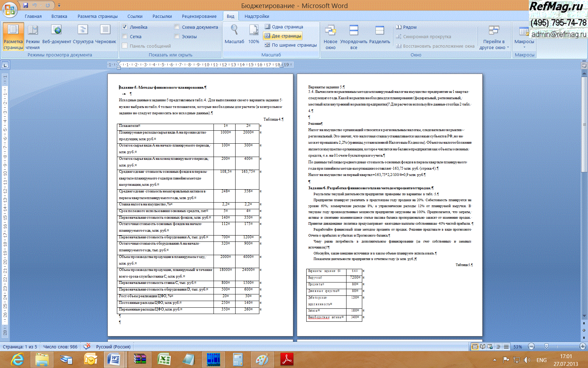The height and width of the screenshot is (368, 588).
Task: Click the Одна страница button
Action: click(284, 27)
